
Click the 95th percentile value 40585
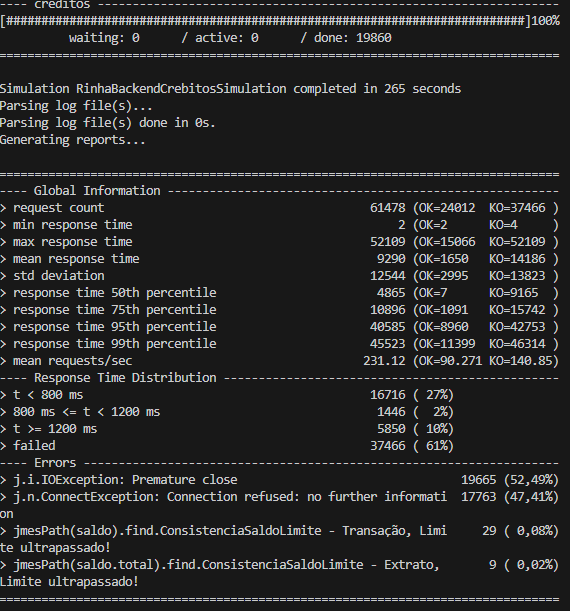click(388, 327)
